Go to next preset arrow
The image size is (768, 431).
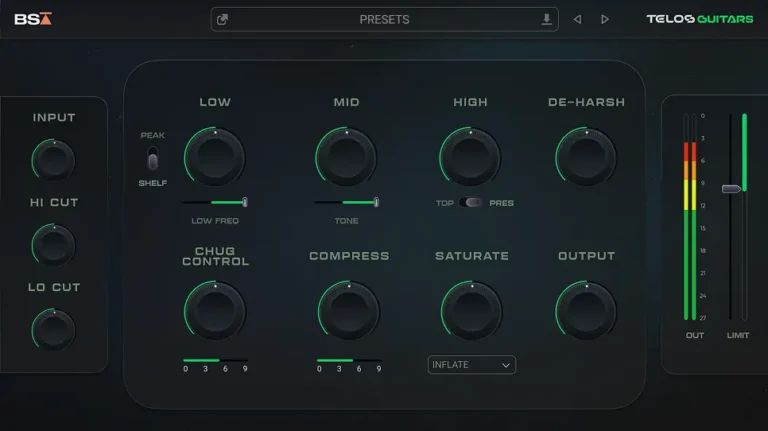click(x=605, y=19)
